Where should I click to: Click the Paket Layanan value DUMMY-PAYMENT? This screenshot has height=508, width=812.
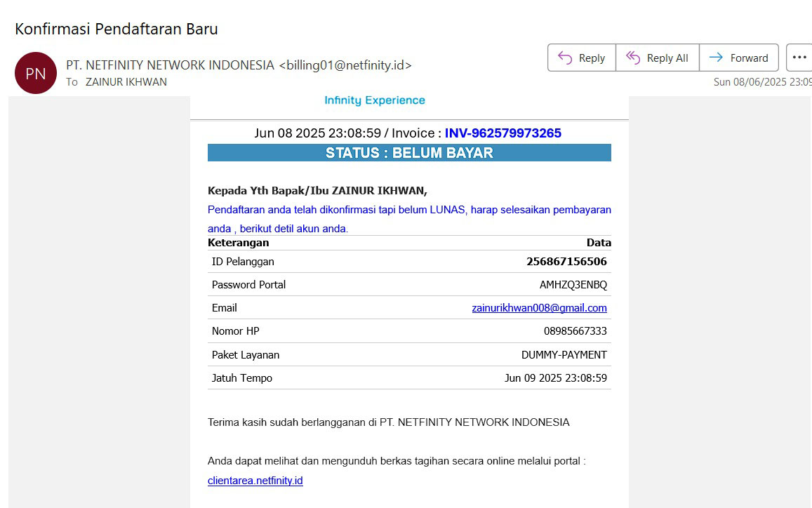pos(564,355)
